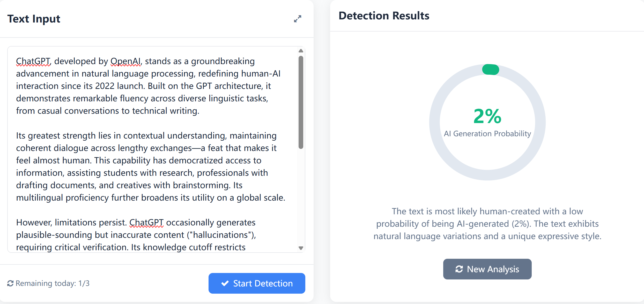Viewport: 644px width, 304px height.
Task: Click the refresh icon in New Analysis
Action: (x=459, y=269)
